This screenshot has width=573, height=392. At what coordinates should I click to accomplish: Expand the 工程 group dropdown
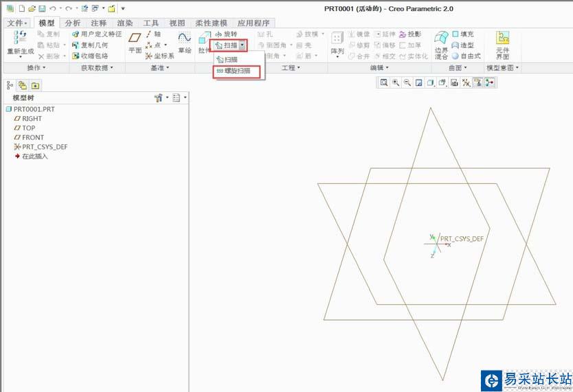pyautogui.click(x=291, y=67)
